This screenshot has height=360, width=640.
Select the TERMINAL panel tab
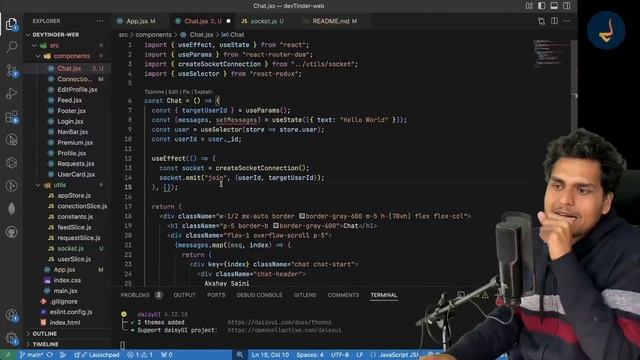[384, 295]
